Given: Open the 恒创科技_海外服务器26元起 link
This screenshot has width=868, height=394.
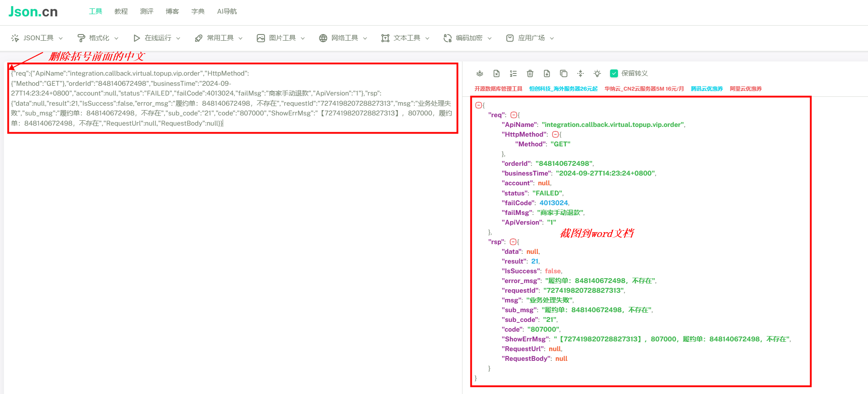Looking at the screenshot, I should tap(563, 89).
